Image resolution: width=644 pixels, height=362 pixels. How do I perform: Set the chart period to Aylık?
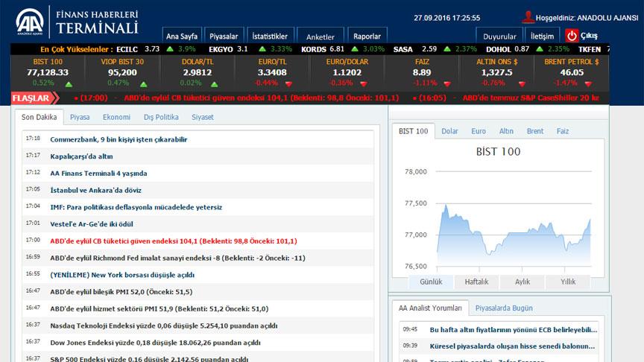[522, 282]
